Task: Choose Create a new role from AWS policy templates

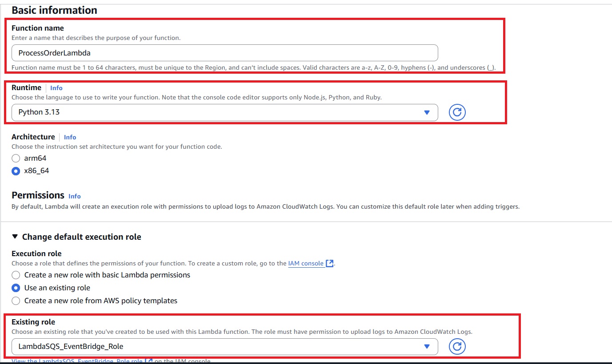Action: point(16,301)
